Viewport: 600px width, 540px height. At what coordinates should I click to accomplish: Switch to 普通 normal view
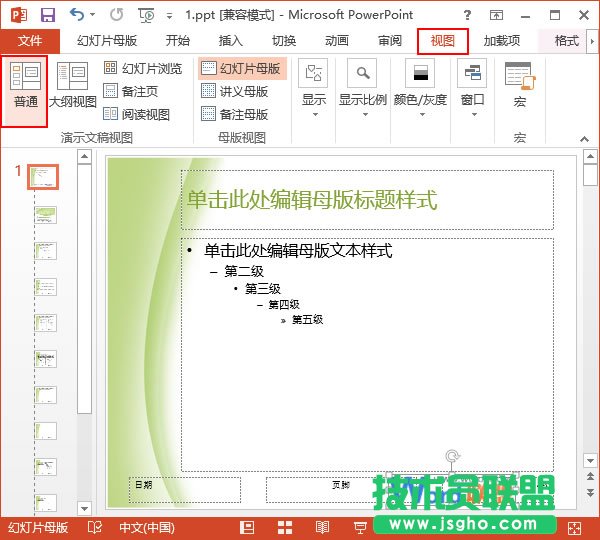pos(24,91)
